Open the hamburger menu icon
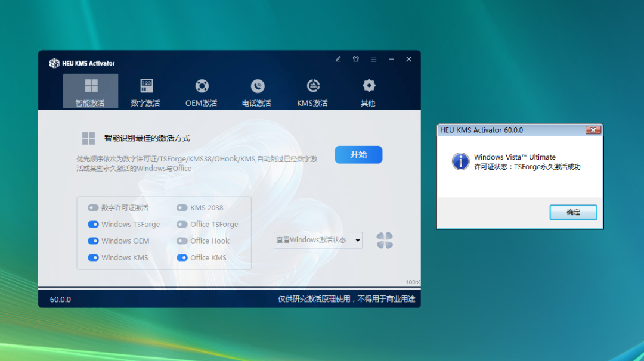Viewport: 644px width, 361px height. click(374, 59)
